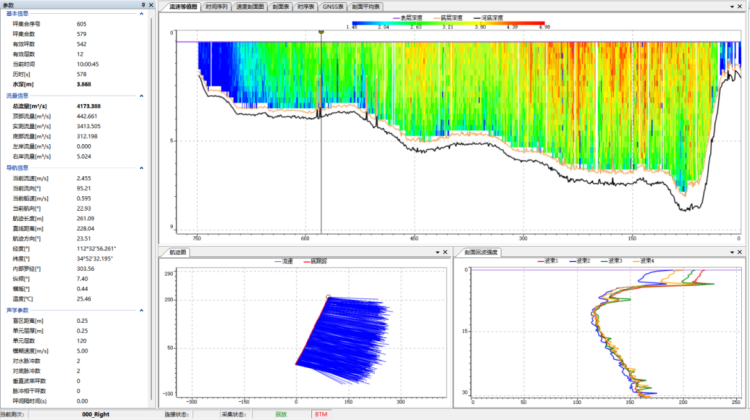The width and height of the screenshot is (750, 420).
Task: Click the ensemble cursor marker atop contour plot
Action: tap(321, 32)
